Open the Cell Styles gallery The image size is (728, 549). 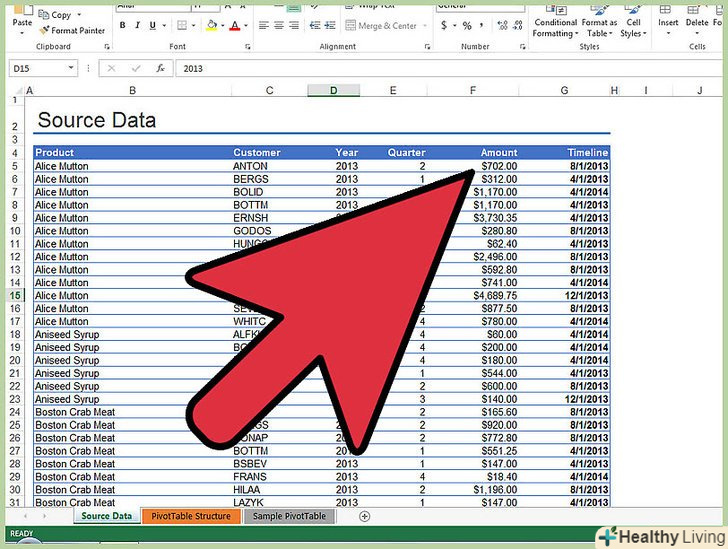coord(633,21)
